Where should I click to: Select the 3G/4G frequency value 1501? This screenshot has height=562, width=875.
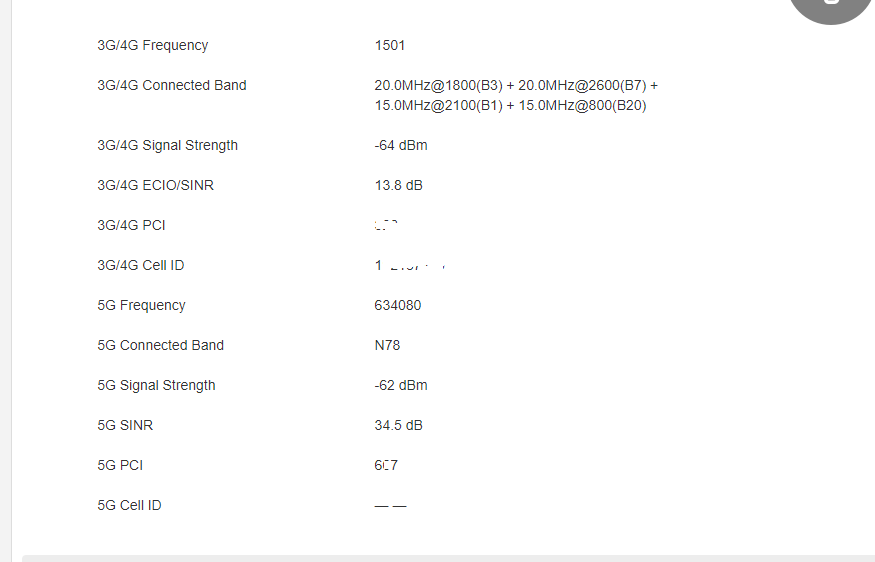coord(389,45)
